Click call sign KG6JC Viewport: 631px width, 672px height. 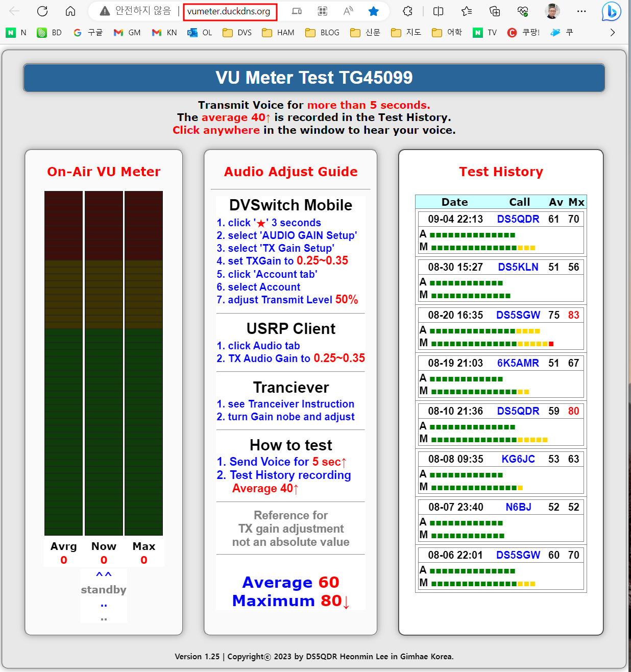pyautogui.click(x=518, y=459)
